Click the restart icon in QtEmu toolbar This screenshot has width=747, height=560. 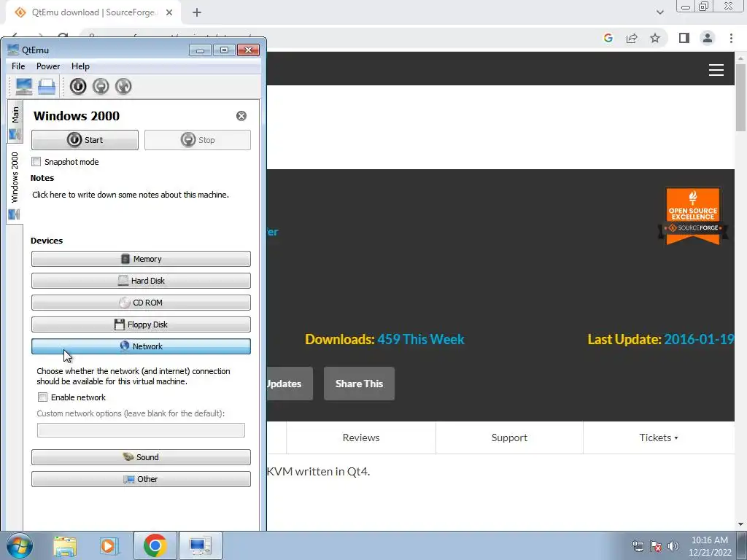click(x=123, y=86)
